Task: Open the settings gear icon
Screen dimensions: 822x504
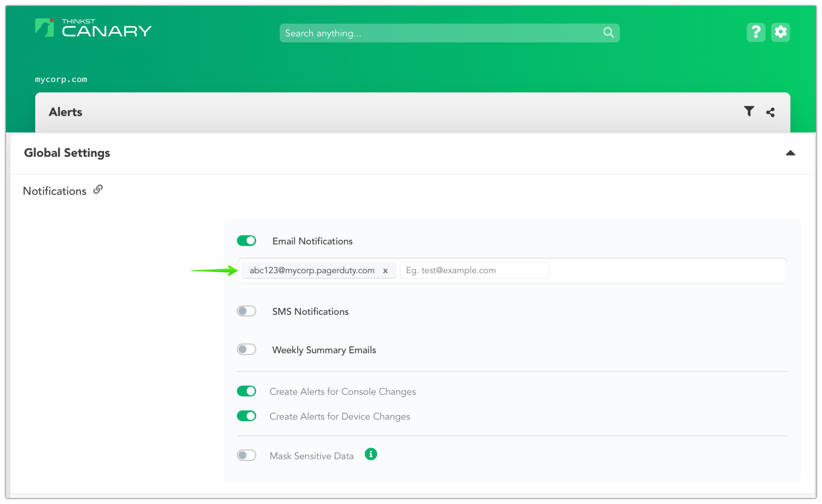Action: click(780, 32)
